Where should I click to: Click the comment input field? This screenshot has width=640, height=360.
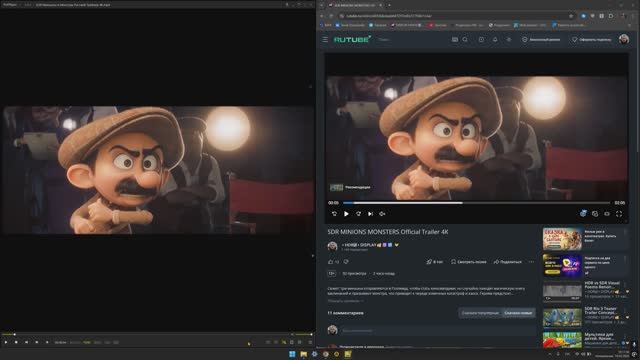click(438, 330)
